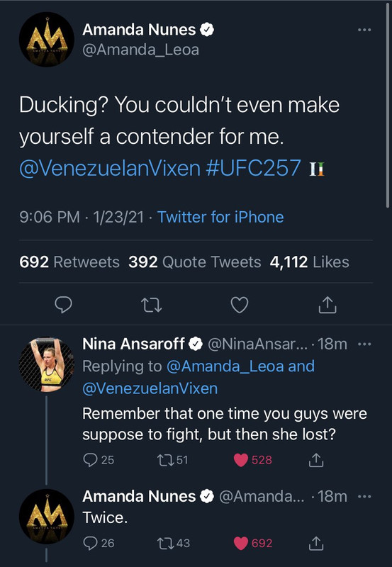Screen dimensions: 392x567
Task: View the 692 Retweets list
Action: (x=69, y=262)
